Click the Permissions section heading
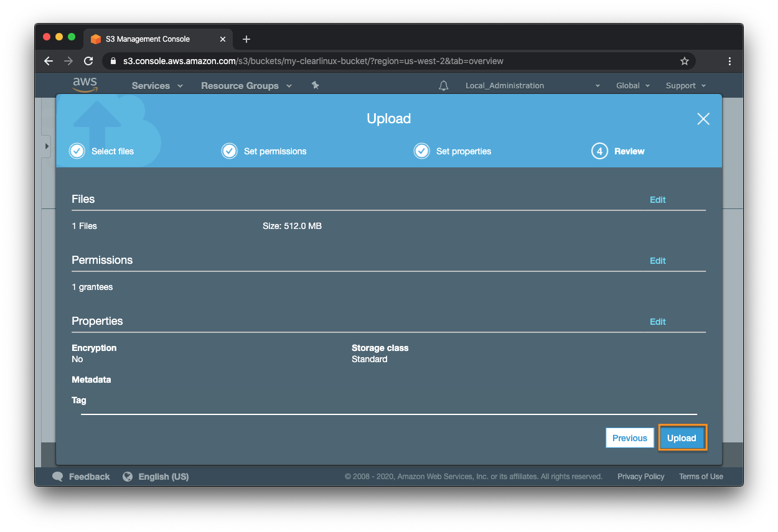 click(102, 260)
